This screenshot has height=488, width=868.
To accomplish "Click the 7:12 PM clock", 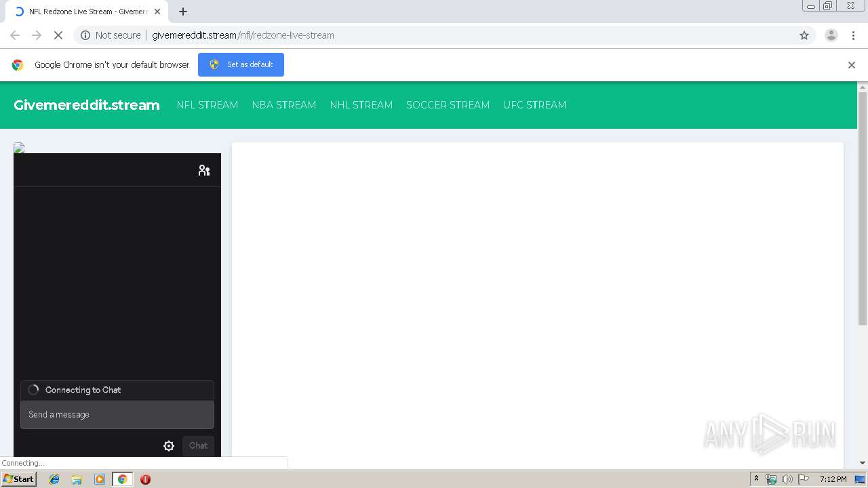I will coord(833,479).
